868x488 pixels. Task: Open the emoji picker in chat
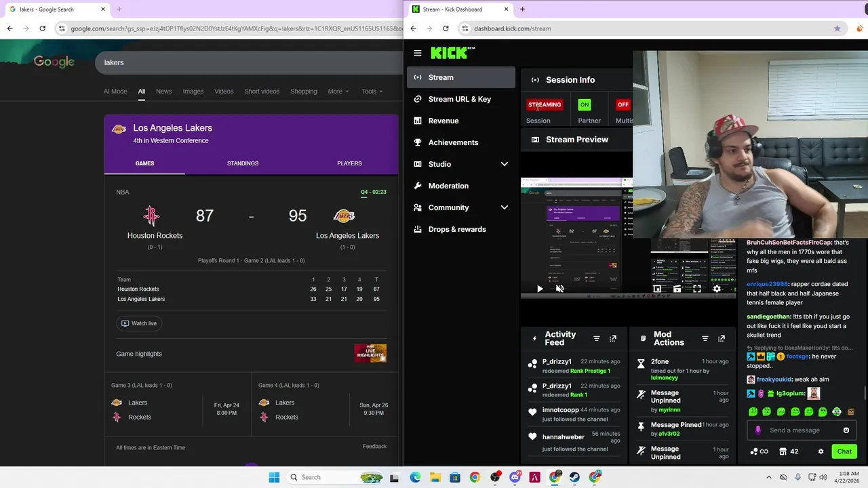pyautogui.click(x=846, y=430)
